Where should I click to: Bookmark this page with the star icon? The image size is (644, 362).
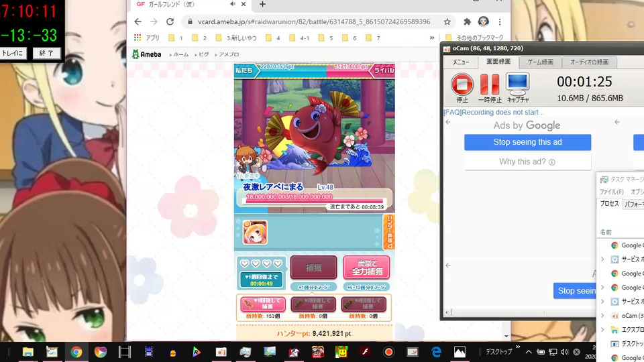447,21
